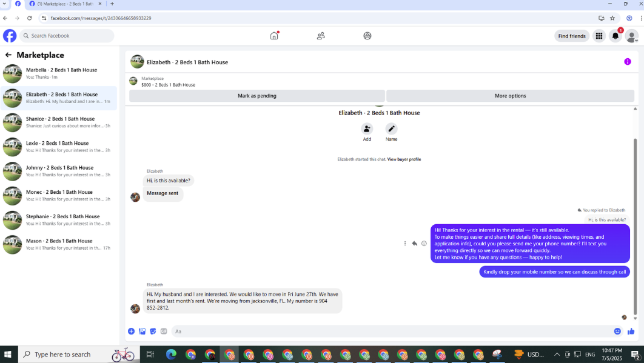Open Mason 2 Beds 1 Bath House chat
Image resolution: width=644 pixels, height=363 pixels.
click(x=59, y=244)
